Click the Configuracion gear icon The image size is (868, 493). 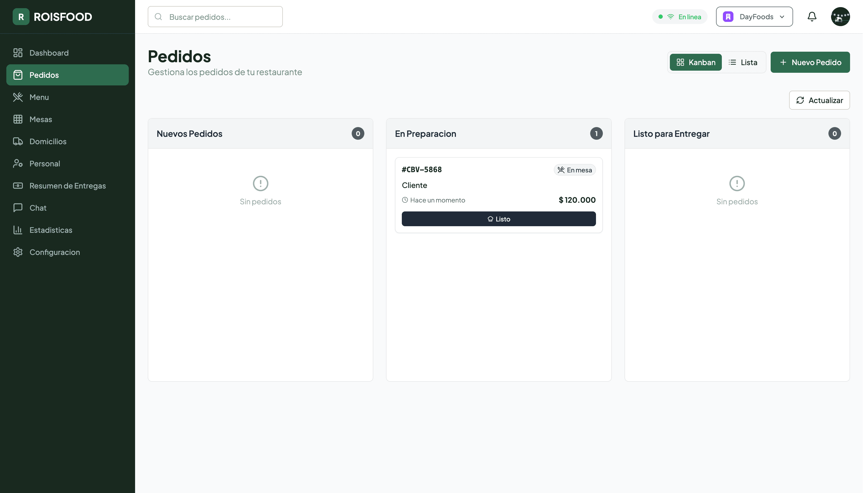tap(18, 252)
